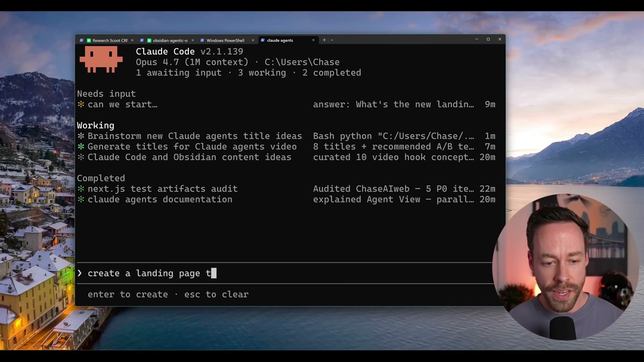This screenshot has height=362, width=644.
Task: Click the 22m elapsed time value
Action: (487, 189)
